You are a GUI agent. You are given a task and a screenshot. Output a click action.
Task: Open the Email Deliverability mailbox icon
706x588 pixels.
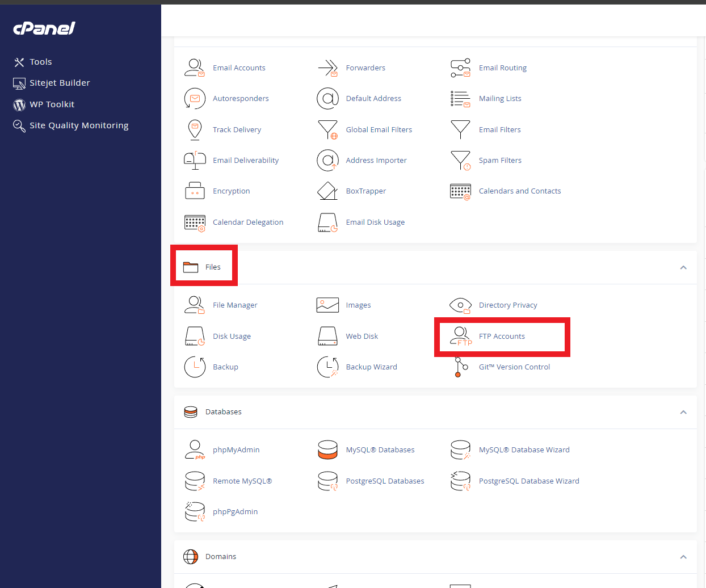tap(195, 160)
